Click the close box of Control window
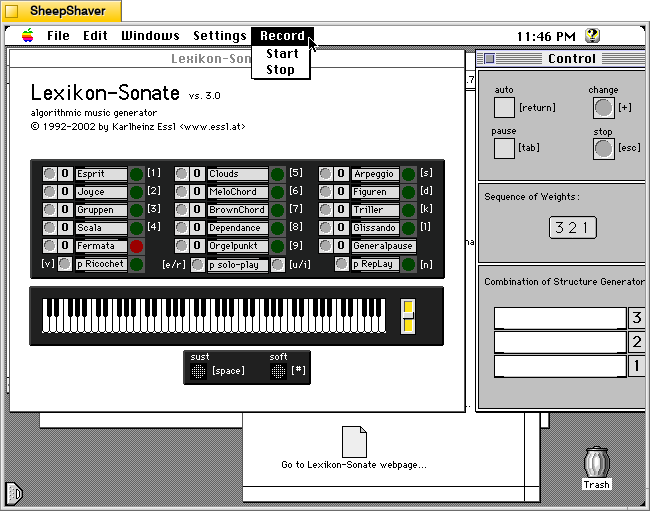Screen dimensions: 650x511 tap(489, 59)
